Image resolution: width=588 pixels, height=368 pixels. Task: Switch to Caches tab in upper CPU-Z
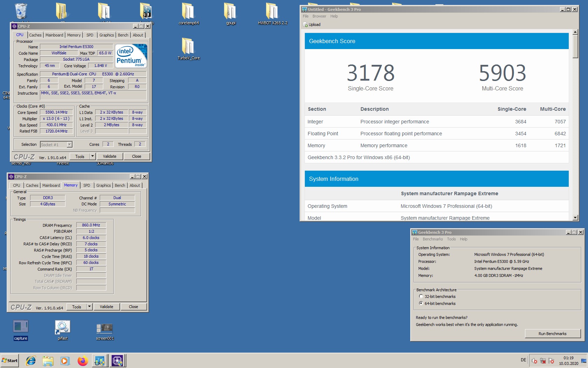coord(35,35)
